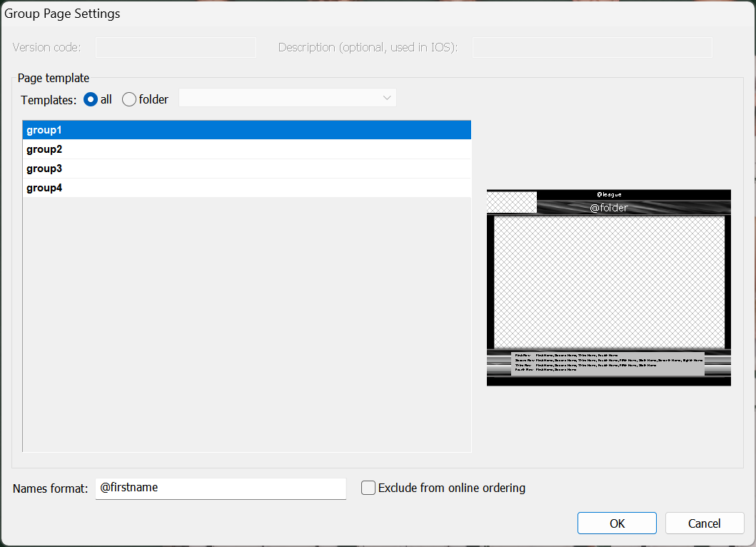756x547 pixels.
Task: Click the Names format input field
Action: coord(221,488)
